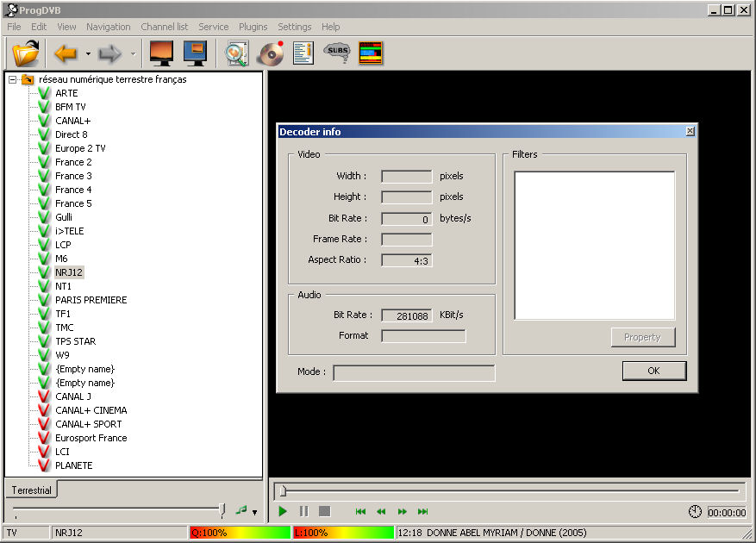Click the magnifying glass search icon

pyautogui.click(x=236, y=53)
